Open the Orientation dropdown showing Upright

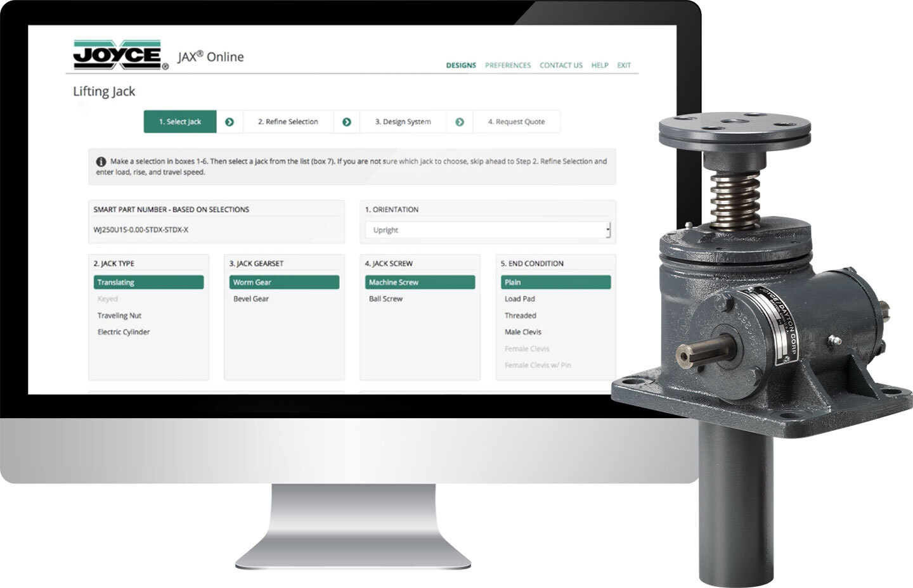point(488,230)
